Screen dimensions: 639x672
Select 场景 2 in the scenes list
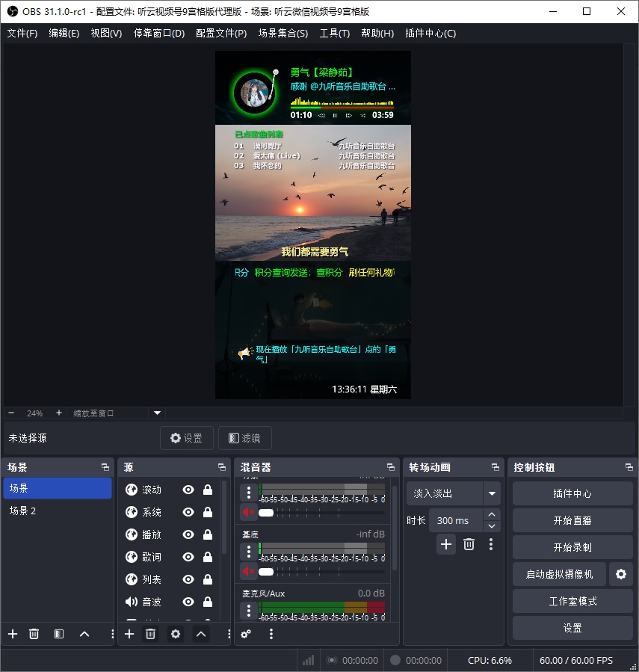point(22,511)
